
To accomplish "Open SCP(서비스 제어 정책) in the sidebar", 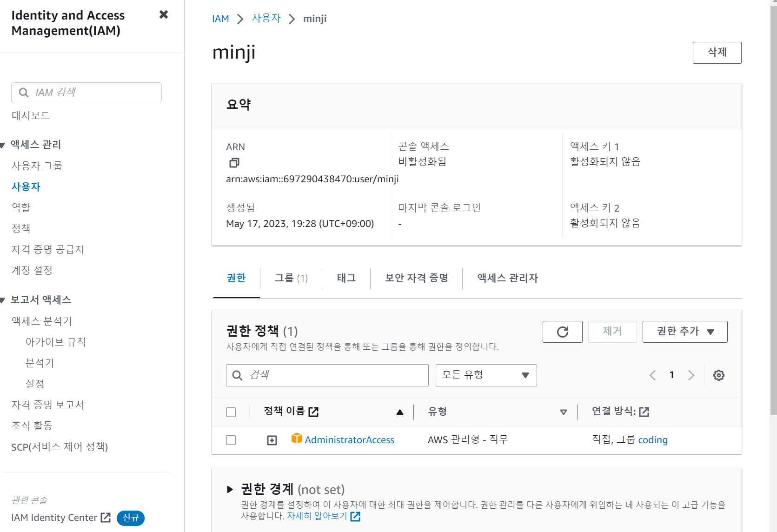I will click(60, 446).
